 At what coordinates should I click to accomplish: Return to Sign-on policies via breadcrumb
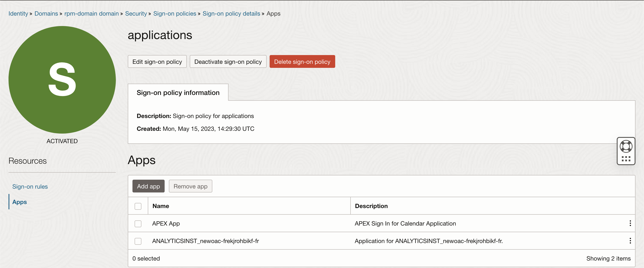[x=174, y=13]
